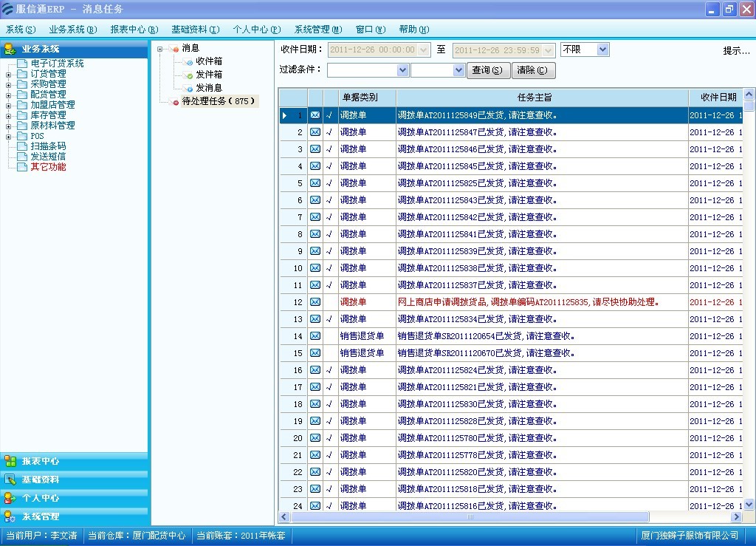
Task: Click the 查询(S) query button
Action: click(x=488, y=69)
